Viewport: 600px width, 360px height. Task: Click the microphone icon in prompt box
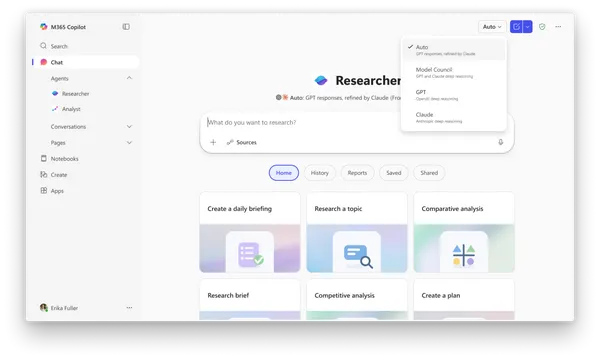pos(501,142)
